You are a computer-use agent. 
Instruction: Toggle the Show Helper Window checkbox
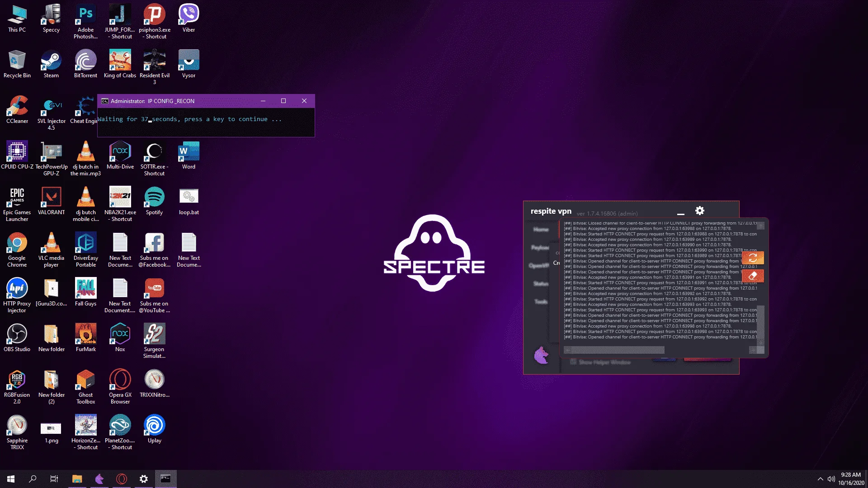click(573, 362)
